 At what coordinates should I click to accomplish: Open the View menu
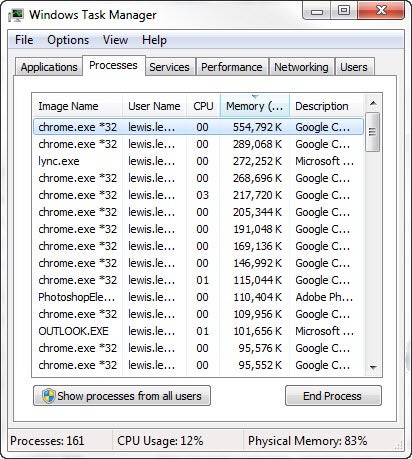tap(115, 40)
